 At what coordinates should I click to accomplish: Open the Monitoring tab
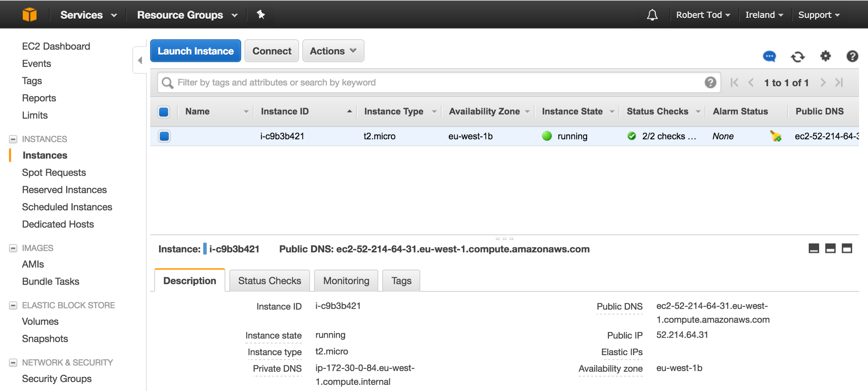(x=346, y=281)
